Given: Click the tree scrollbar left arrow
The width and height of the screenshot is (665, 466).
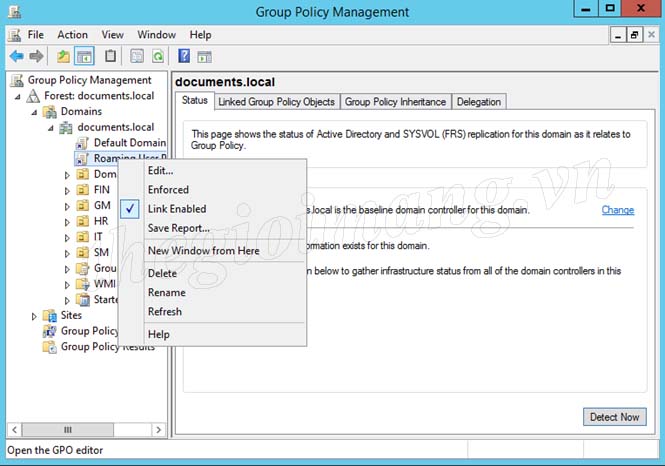Looking at the screenshot, I should [x=14, y=430].
